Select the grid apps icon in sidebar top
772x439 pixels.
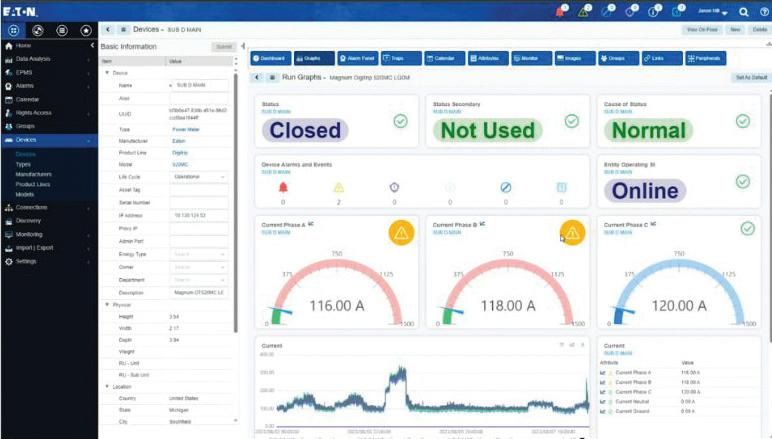click(14, 31)
